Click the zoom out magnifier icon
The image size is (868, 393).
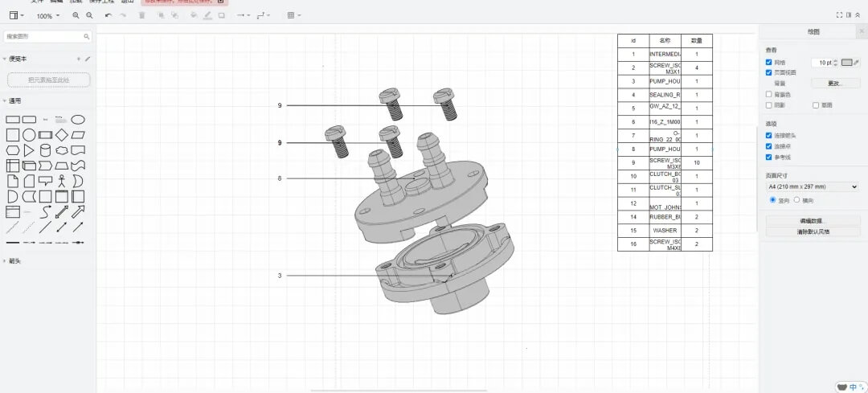coord(89,15)
